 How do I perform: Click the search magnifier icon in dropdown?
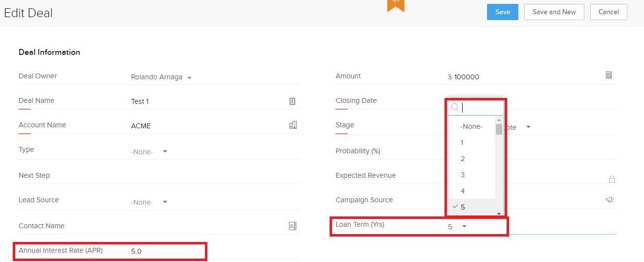[455, 107]
